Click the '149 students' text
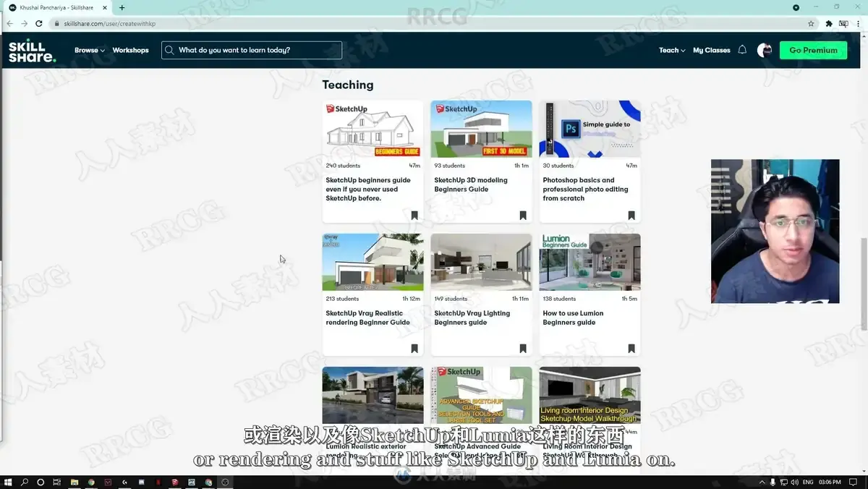The height and width of the screenshot is (489, 868). pyautogui.click(x=451, y=299)
